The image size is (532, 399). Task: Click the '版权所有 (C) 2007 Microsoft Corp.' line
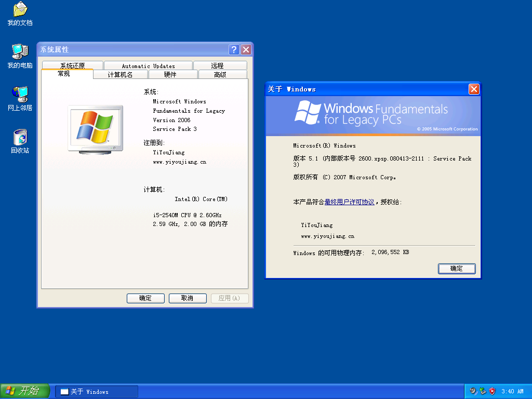point(344,177)
